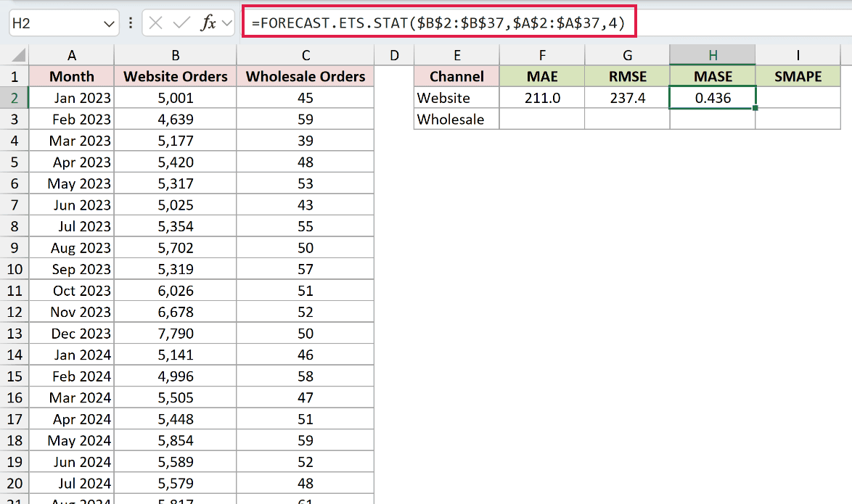Select column B header
The image size is (852, 504).
176,55
